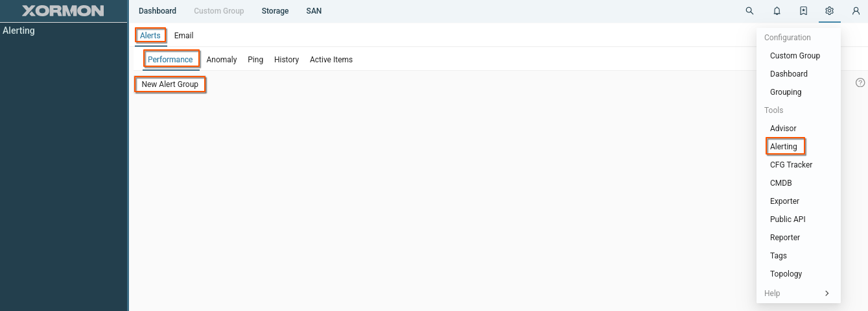Open the user profile icon
868x311 pixels.
pos(856,11)
